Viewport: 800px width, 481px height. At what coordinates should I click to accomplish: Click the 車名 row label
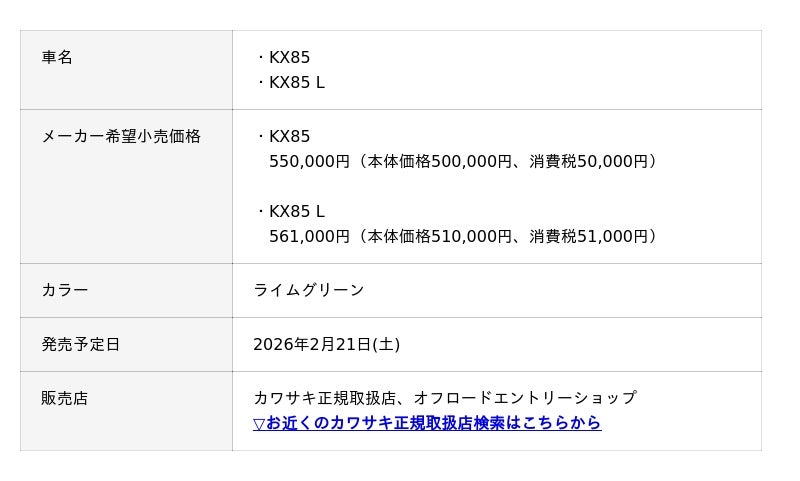[57, 58]
